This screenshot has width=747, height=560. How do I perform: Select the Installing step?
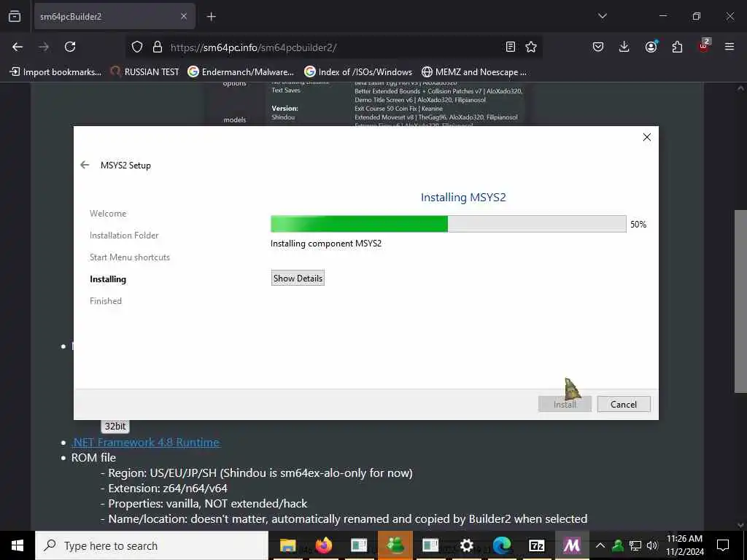[108, 279]
